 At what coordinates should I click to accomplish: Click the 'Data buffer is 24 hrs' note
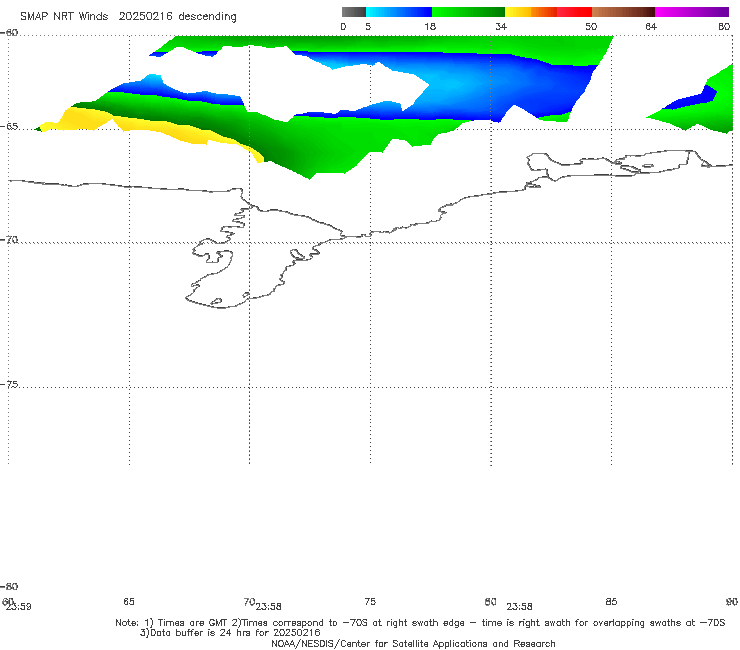tap(230, 633)
